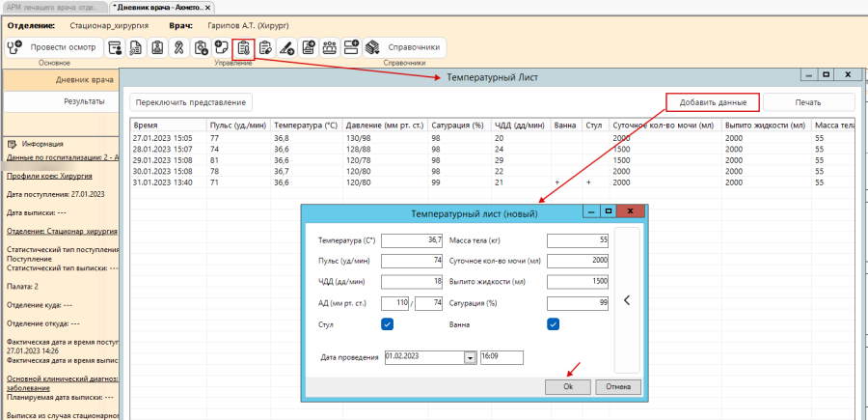
Task: Click the Информация section icon
Action: pyautogui.click(x=12, y=144)
